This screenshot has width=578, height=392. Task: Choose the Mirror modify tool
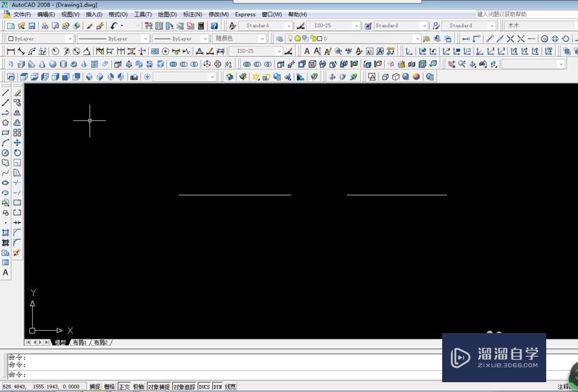(x=17, y=111)
